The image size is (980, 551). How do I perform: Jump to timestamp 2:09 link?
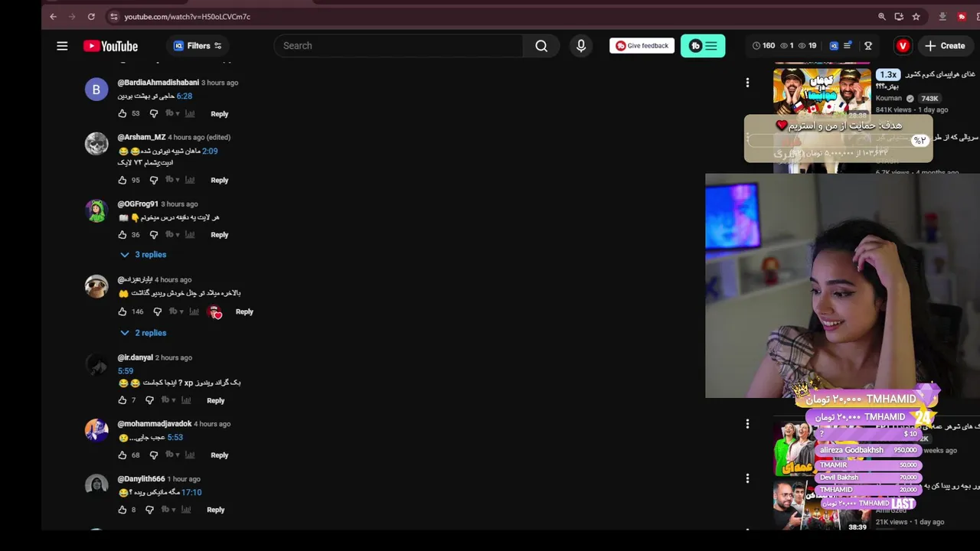click(x=210, y=152)
